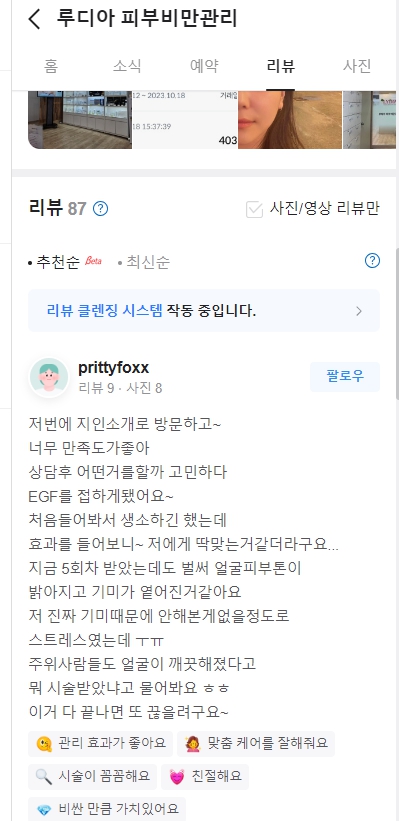Open the selfie face photo thumbnail
The height and width of the screenshot is (821, 399).
point(290,120)
